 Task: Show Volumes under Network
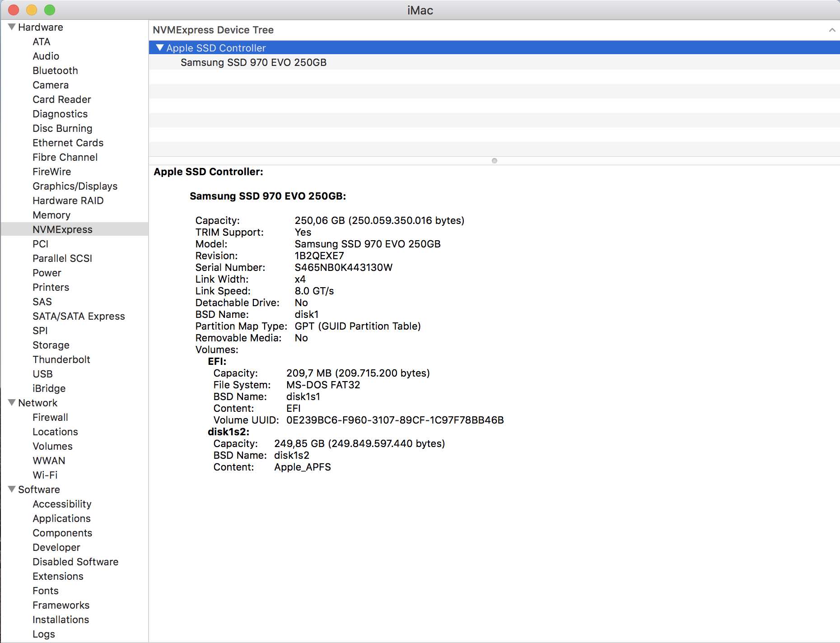click(x=52, y=446)
